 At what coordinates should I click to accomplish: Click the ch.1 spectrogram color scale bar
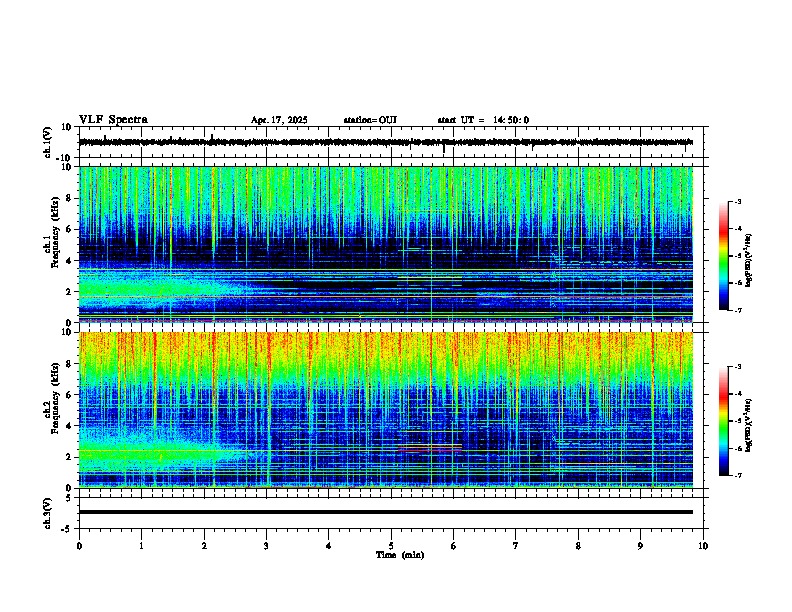click(x=723, y=256)
